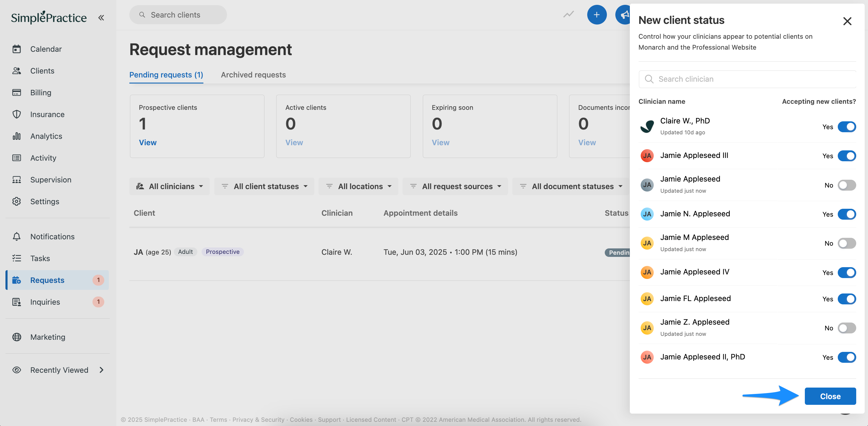The height and width of the screenshot is (426, 868).
Task: Click the Tasks checklist icon
Action: coord(17,258)
